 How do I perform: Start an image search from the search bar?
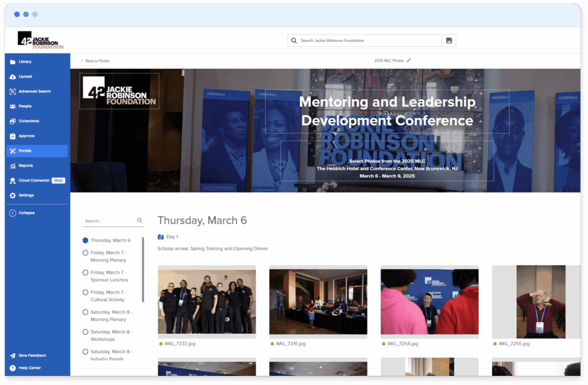point(448,40)
